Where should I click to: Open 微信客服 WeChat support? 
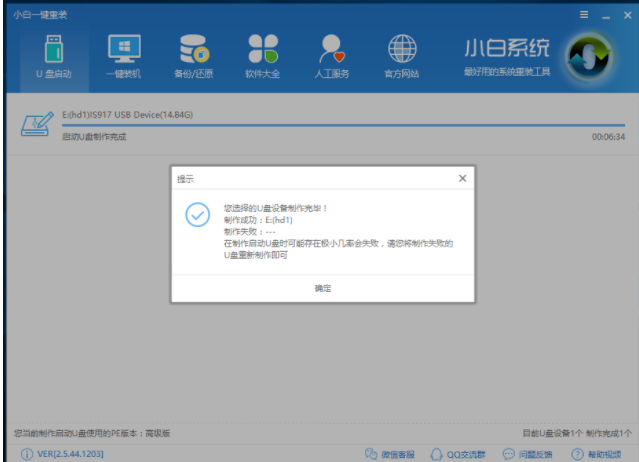(x=390, y=454)
